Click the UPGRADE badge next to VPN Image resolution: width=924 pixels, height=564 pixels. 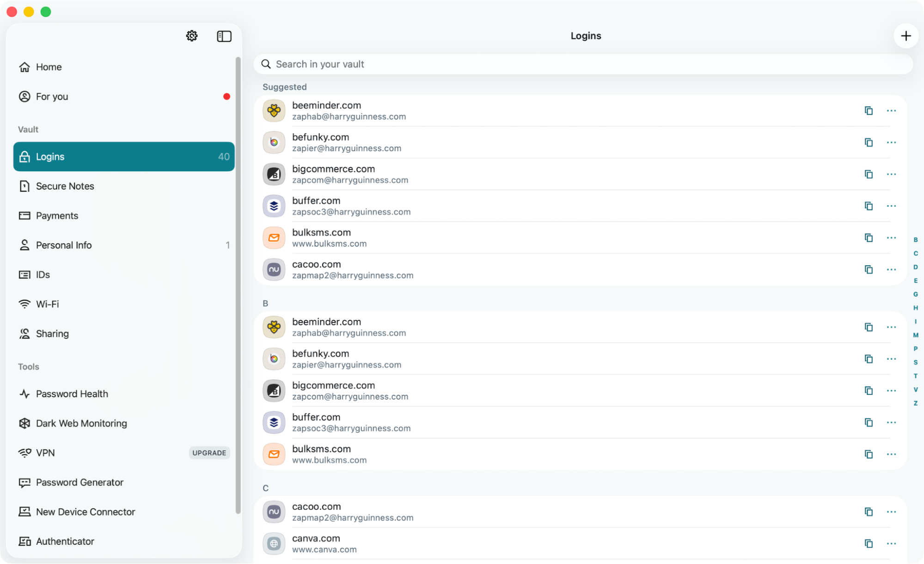point(209,453)
